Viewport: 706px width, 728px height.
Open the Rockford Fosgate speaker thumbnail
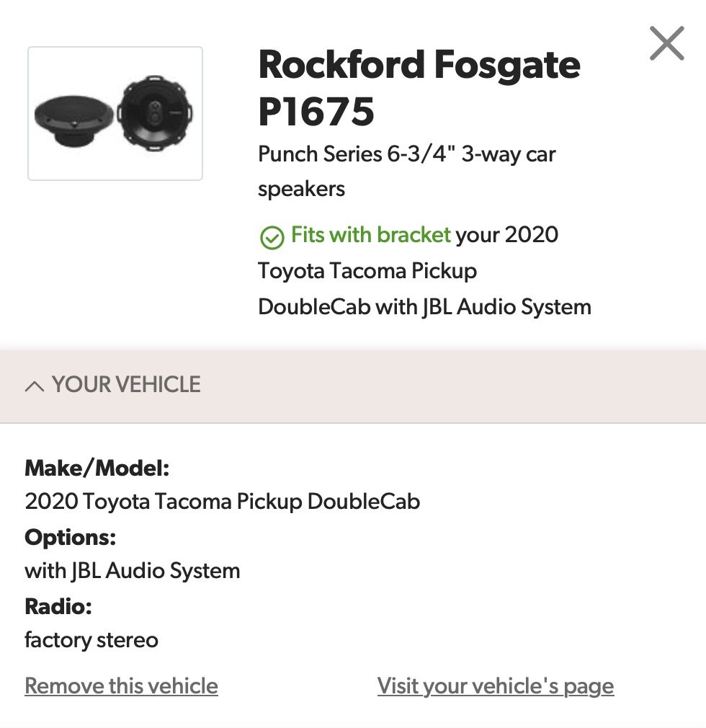tap(115, 113)
